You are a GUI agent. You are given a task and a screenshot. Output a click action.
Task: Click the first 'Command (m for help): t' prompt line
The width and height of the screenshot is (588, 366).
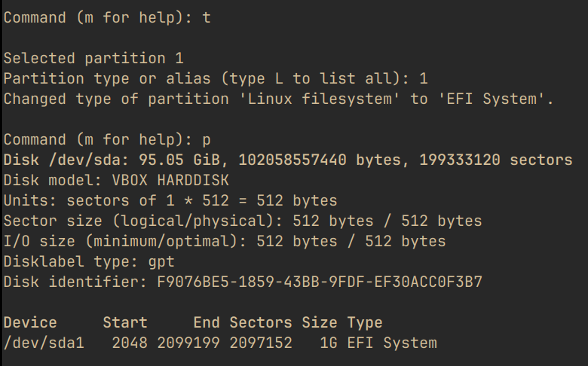tap(107, 17)
